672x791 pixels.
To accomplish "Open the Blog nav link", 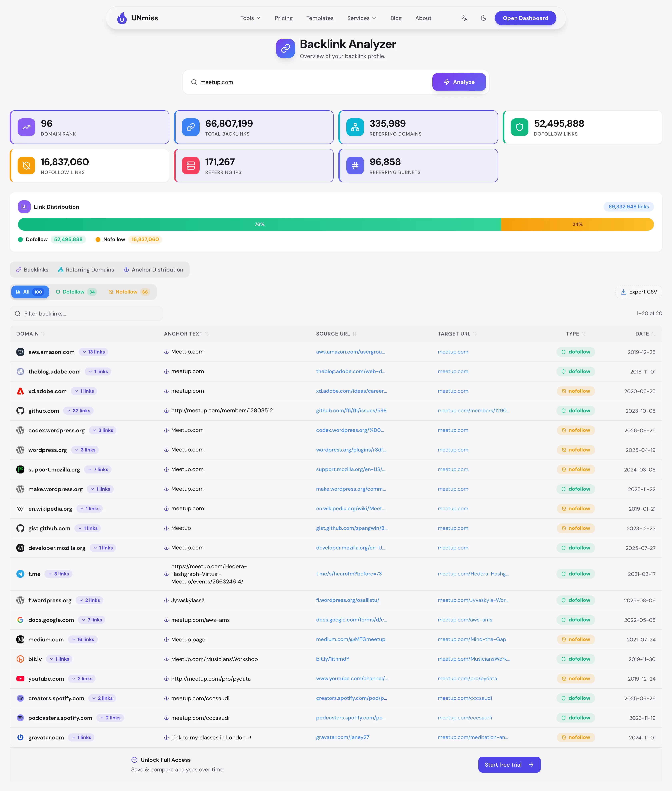I will pyautogui.click(x=396, y=18).
